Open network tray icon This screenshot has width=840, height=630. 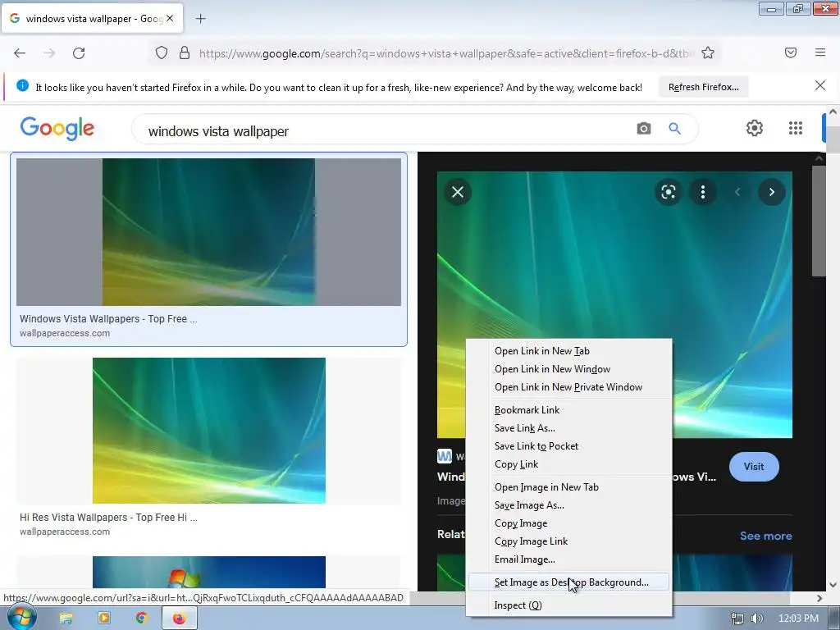click(x=737, y=619)
